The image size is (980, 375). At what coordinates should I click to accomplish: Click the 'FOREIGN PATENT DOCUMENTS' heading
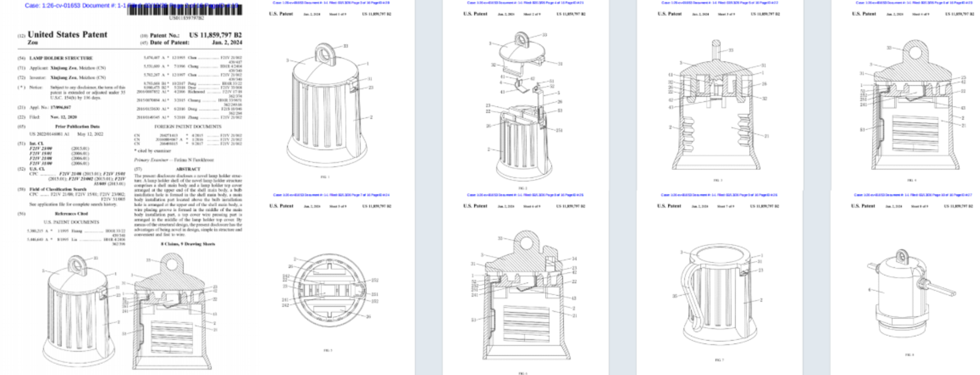(x=187, y=127)
